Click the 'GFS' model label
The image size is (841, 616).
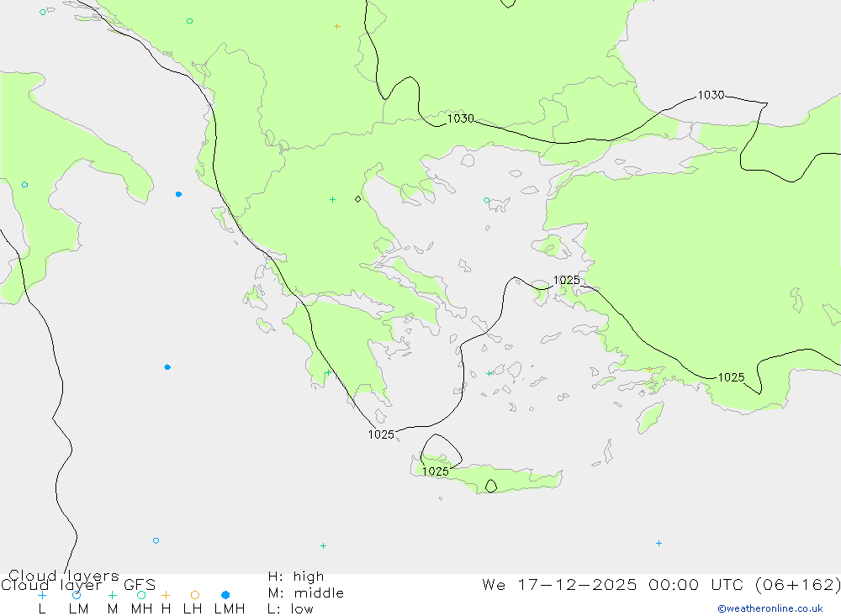[140, 585]
